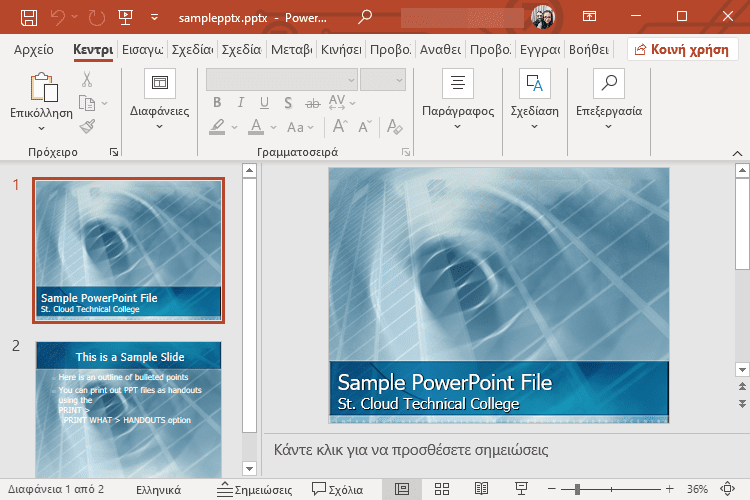This screenshot has height=500, width=750.
Task: Select slide 1 thumbnail
Action: (x=128, y=250)
